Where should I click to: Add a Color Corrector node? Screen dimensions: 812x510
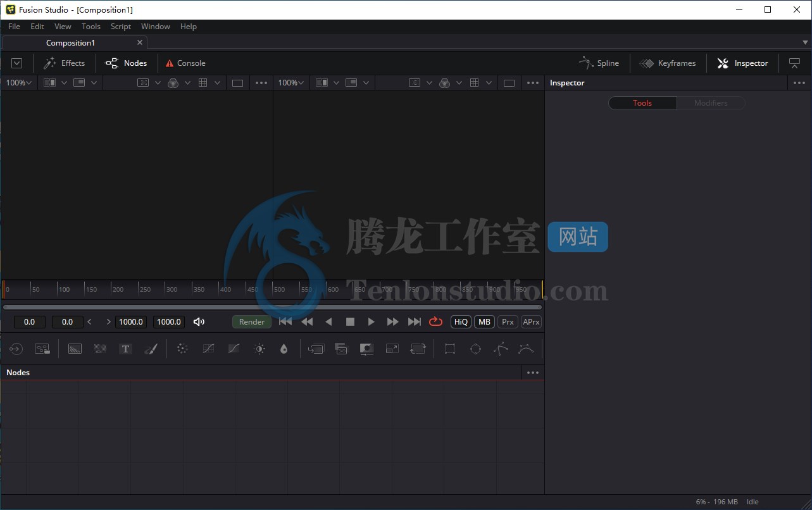182,349
